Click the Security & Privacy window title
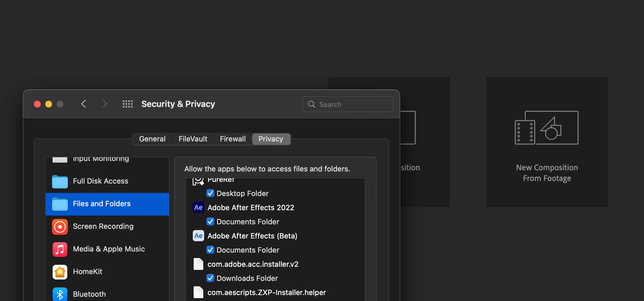The width and height of the screenshot is (644, 301). coord(178,104)
